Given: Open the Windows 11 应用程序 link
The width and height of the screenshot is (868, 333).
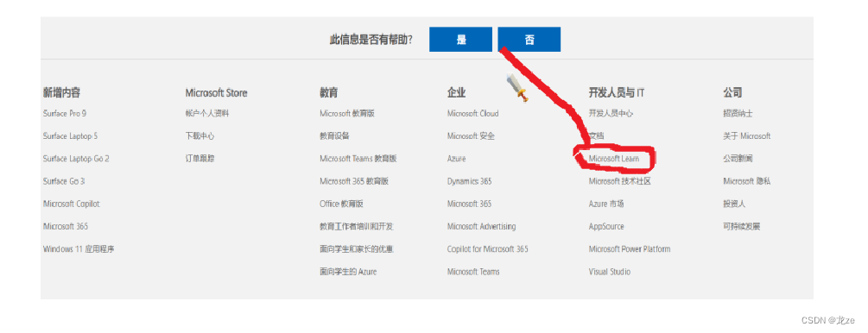Looking at the screenshot, I should pyautogui.click(x=79, y=249).
